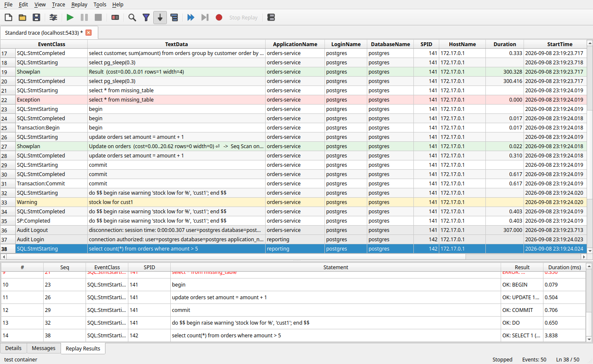Click the 'OK: DO' result cell

[522, 323]
